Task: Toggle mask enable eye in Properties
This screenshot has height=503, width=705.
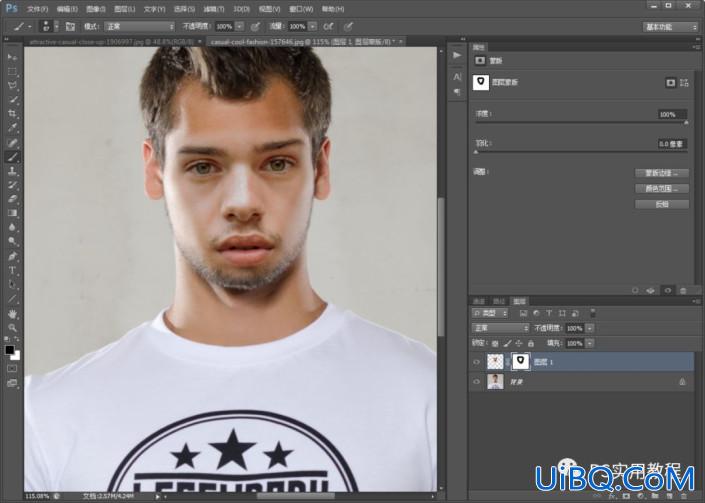Action: click(x=668, y=290)
